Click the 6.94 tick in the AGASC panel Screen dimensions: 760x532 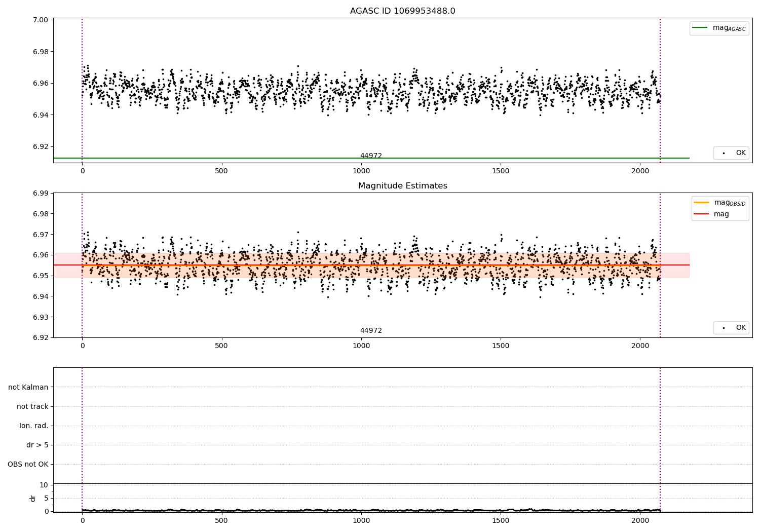coord(41,115)
